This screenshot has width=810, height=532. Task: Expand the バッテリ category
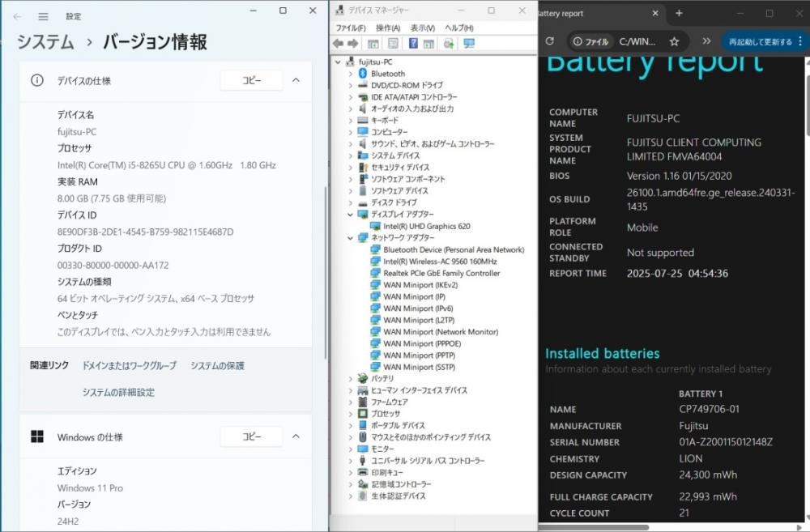click(x=350, y=379)
